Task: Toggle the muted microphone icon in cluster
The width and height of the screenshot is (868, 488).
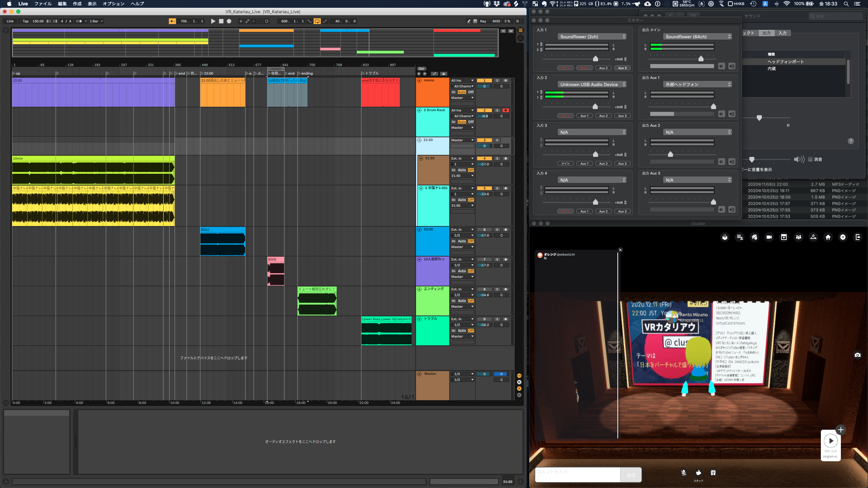Action: point(684,473)
